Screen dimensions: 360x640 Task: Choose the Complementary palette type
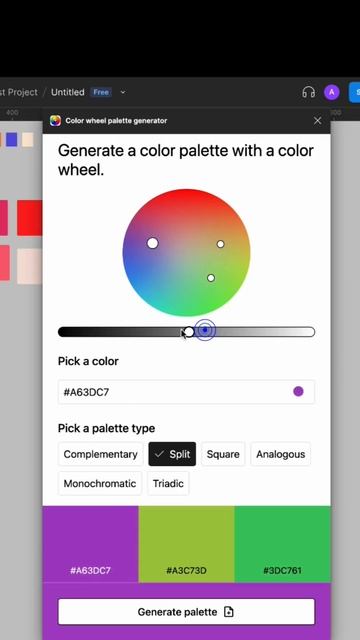100,454
